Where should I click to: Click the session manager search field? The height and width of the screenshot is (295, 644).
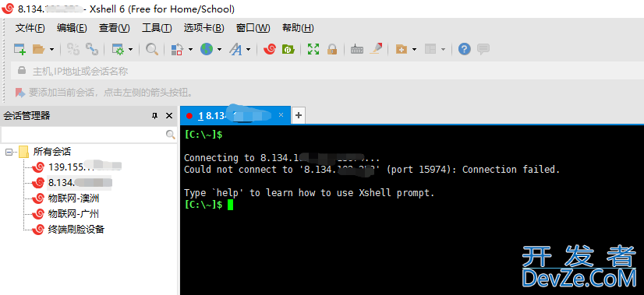[83, 134]
